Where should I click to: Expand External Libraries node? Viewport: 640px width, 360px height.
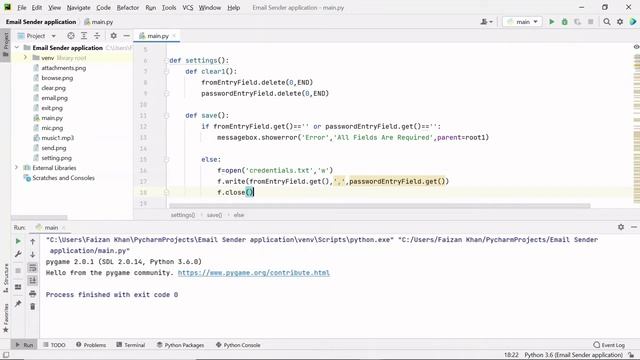tap(17, 168)
